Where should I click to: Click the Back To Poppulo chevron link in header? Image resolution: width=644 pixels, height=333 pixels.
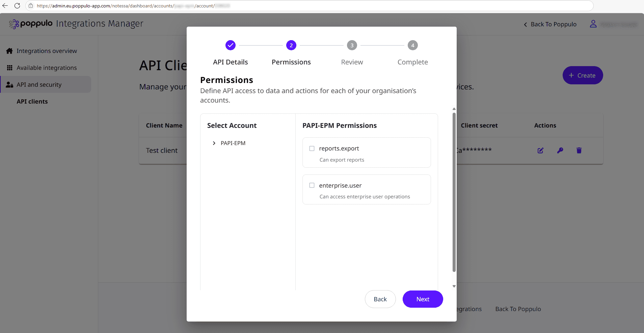pos(550,24)
